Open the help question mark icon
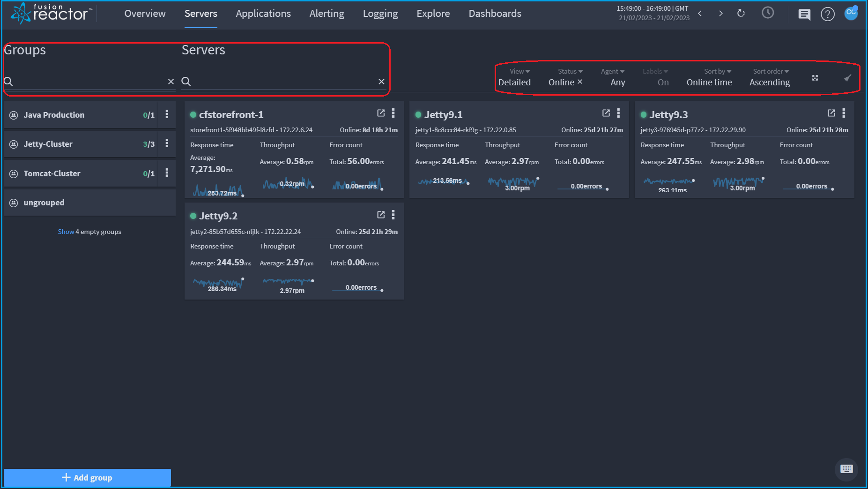This screenshot has height=489, width=868. [828, 15]
